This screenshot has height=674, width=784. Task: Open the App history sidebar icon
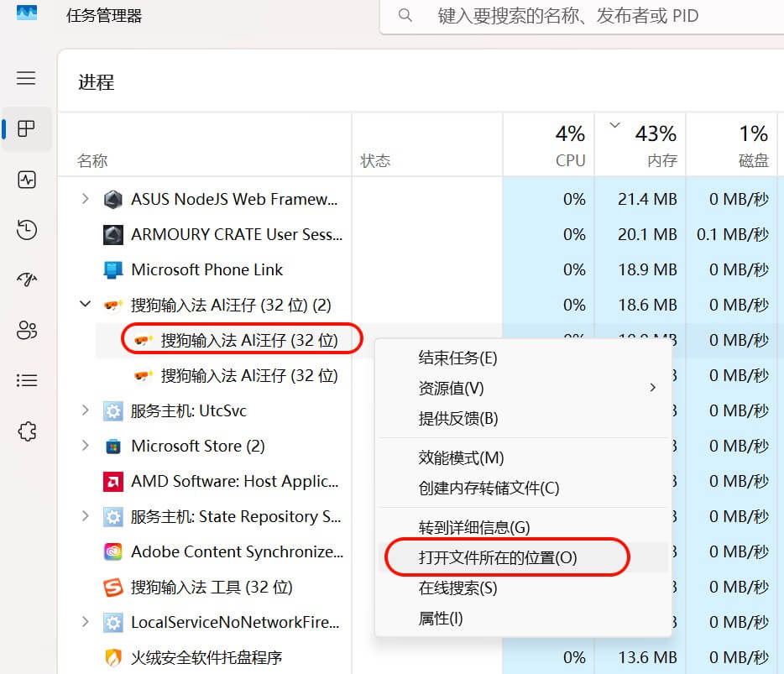[26, 230]
